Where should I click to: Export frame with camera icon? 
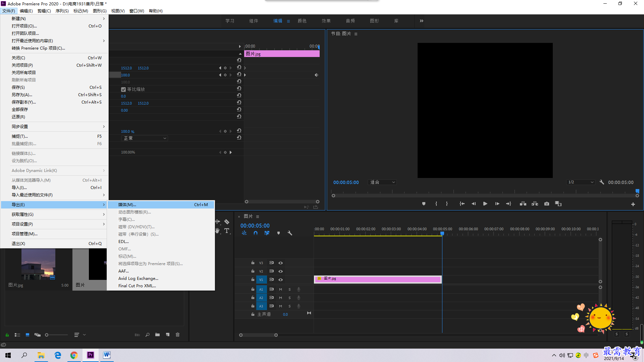547,204
